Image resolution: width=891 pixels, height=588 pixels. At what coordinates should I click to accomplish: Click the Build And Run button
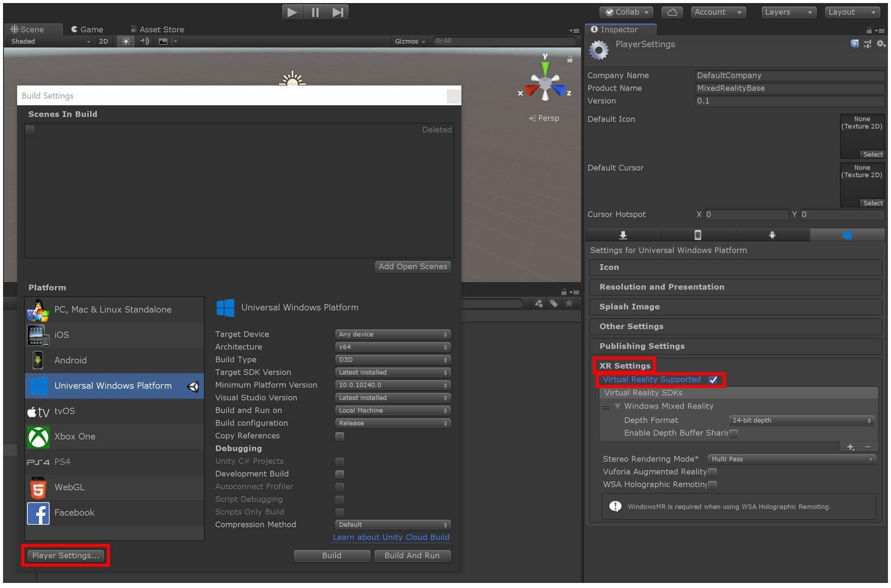(412, 556)
